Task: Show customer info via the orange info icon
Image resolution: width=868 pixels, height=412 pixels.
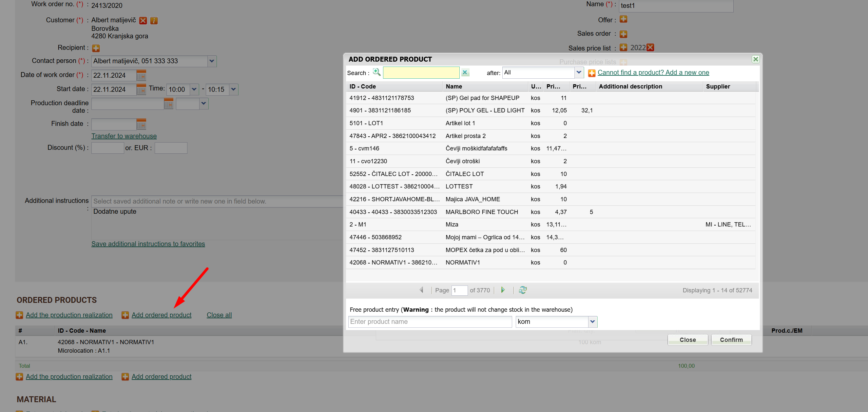Action: (154, 21)
